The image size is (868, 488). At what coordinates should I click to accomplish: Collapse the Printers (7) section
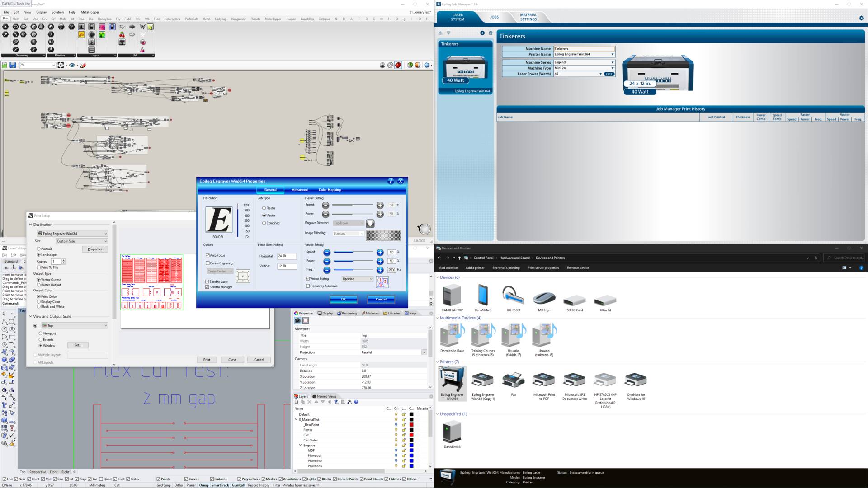[437, 362]
